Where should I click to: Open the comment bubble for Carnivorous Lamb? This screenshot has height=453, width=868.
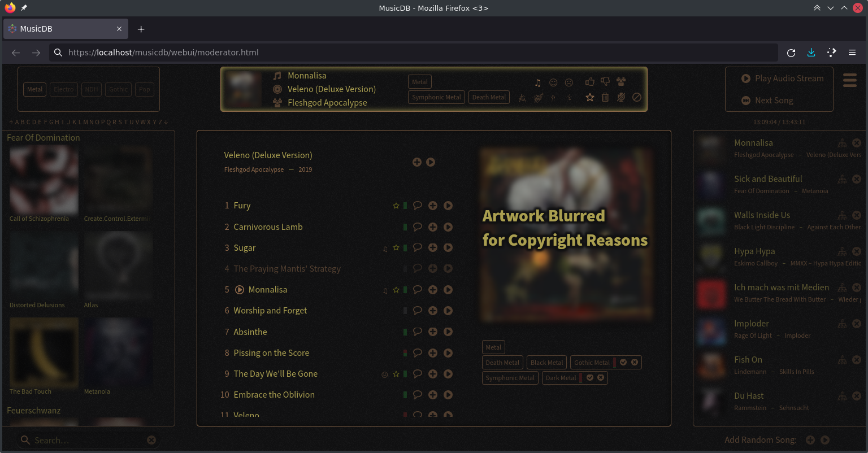pos(418,227)
